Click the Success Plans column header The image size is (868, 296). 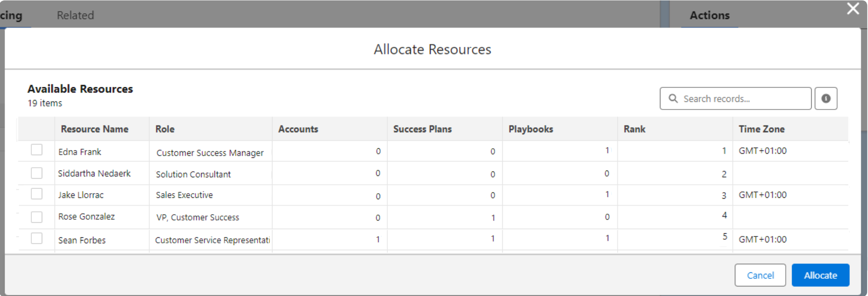tap(422, 129)
